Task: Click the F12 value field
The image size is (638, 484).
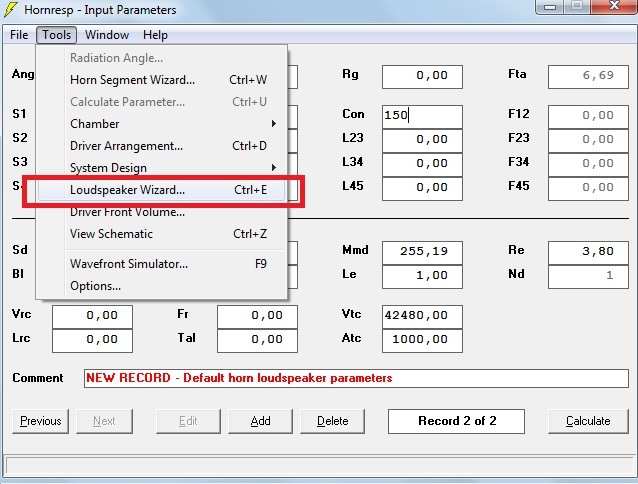Action: (x=588, y=117)
